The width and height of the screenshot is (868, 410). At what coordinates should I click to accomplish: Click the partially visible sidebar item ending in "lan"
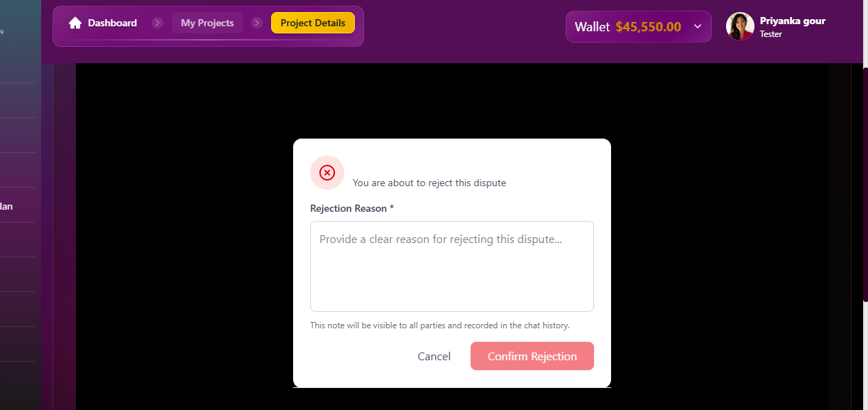point(6,206)
